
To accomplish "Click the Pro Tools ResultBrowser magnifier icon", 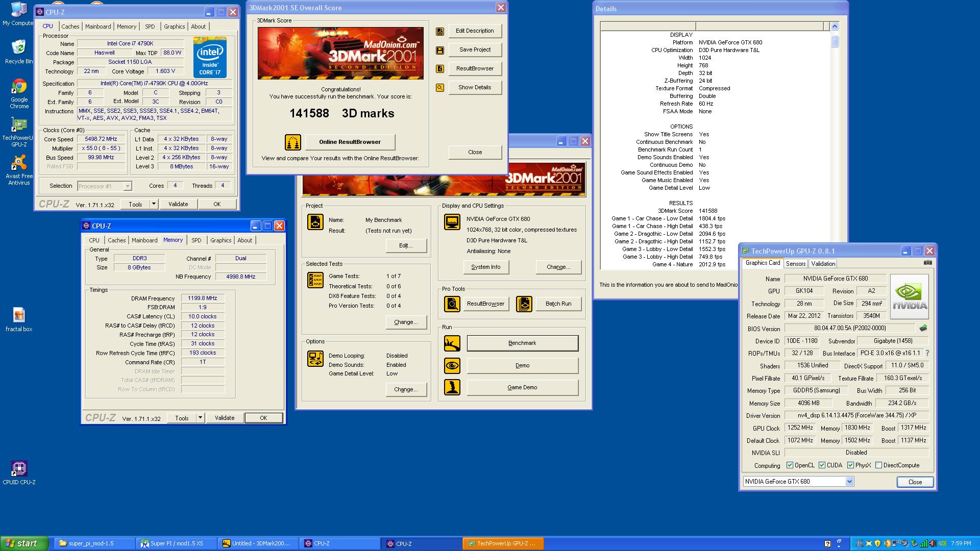I will [452, 304].
